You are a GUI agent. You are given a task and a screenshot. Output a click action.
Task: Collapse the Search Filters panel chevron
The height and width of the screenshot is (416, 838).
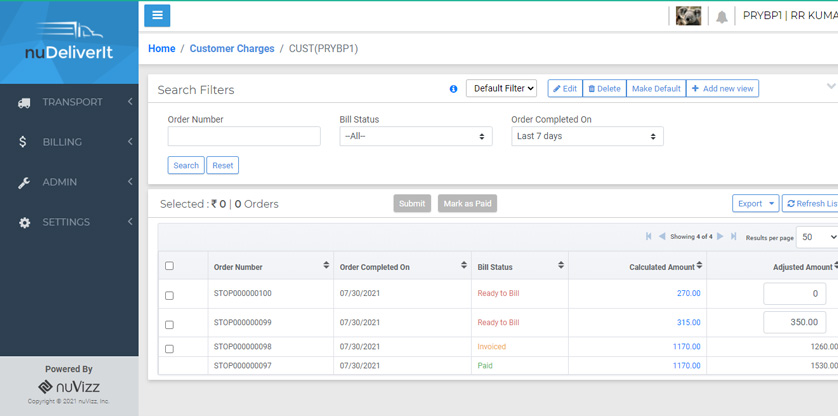click(x=831, y=86)
